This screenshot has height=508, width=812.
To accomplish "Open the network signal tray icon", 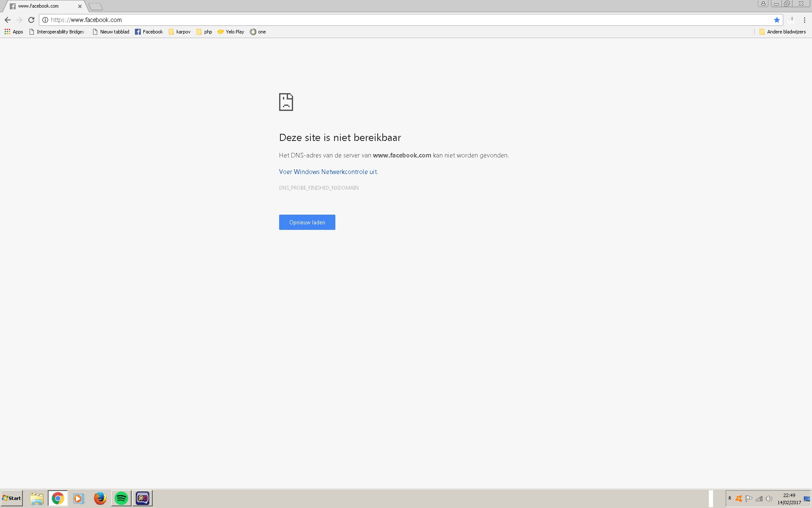I will click(x=759, y=499).
